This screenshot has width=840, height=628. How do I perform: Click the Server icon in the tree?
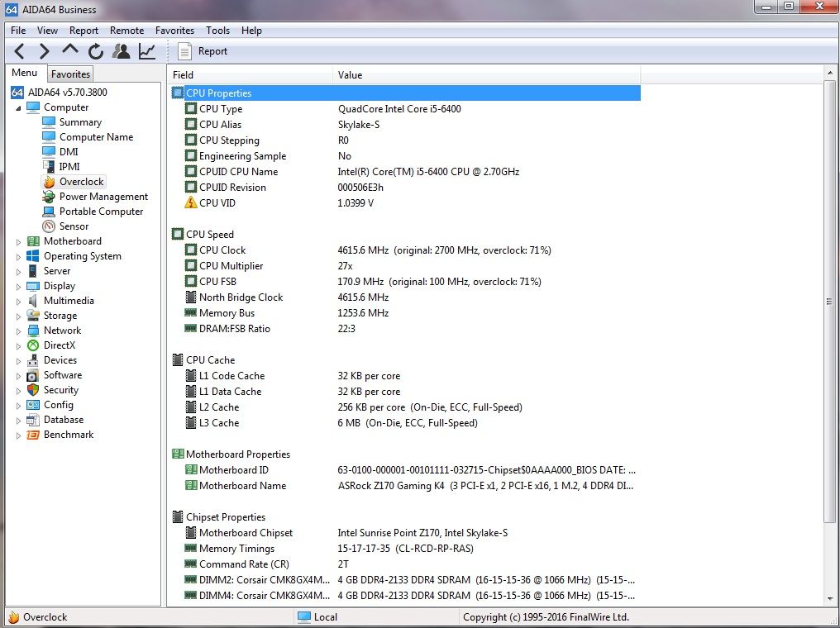tap(33, 271)
